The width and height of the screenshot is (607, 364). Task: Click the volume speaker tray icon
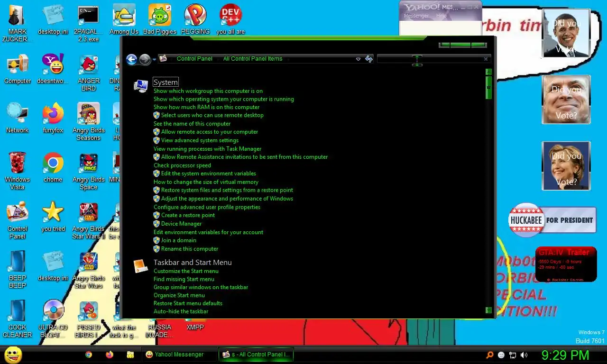(524, 355)
